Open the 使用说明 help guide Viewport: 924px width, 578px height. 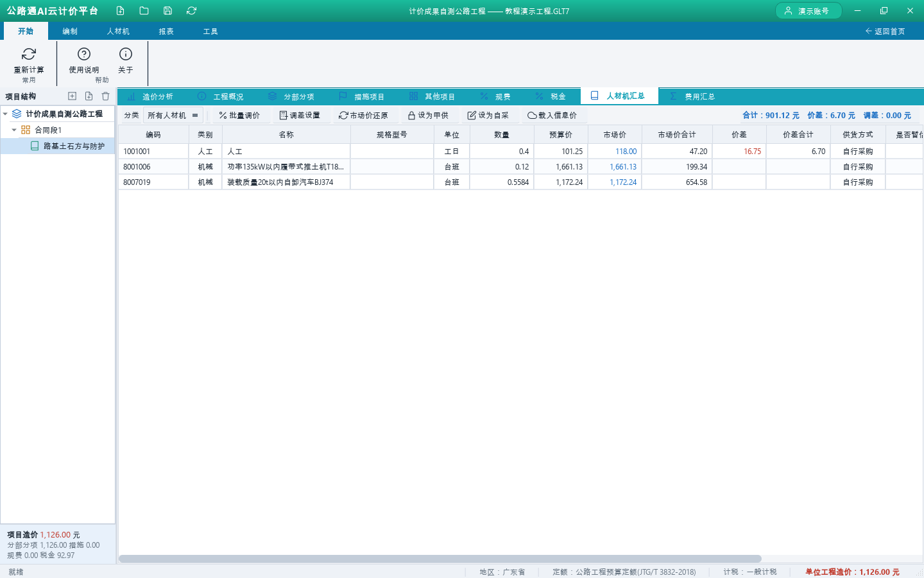point(84,60)
